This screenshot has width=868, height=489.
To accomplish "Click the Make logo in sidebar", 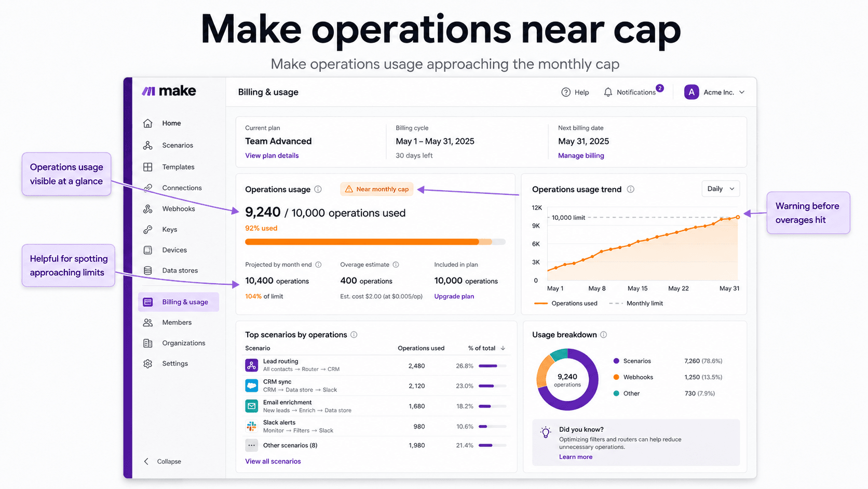I will 169,91.
